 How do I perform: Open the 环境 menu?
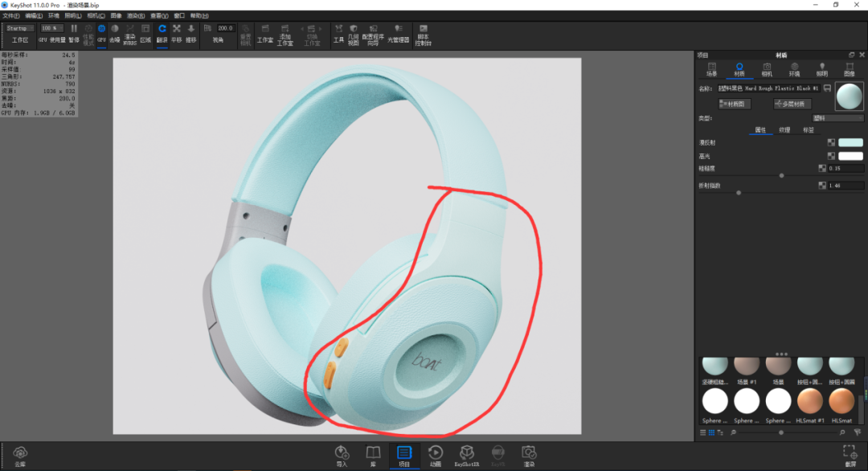[x=54, y=15]
